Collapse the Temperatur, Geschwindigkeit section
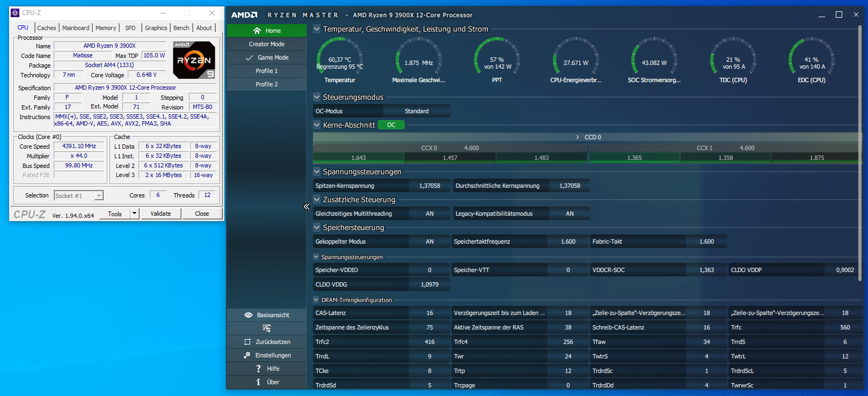868x396 pixels. point(317,29)
